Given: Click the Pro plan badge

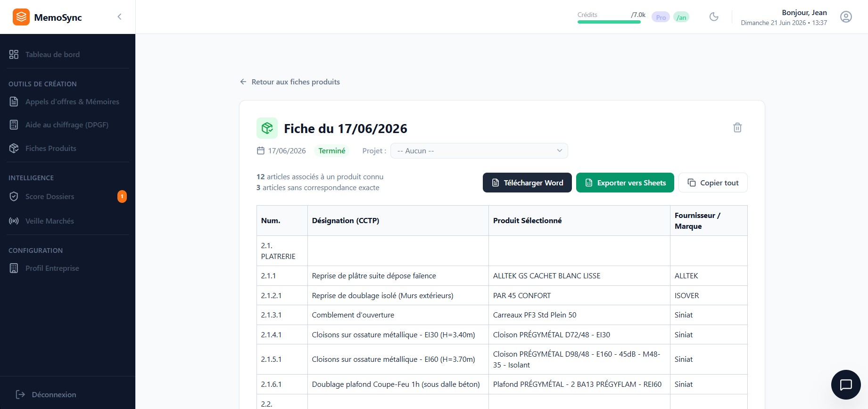Looking at the screenshot, I should click(x=661, y=17).
